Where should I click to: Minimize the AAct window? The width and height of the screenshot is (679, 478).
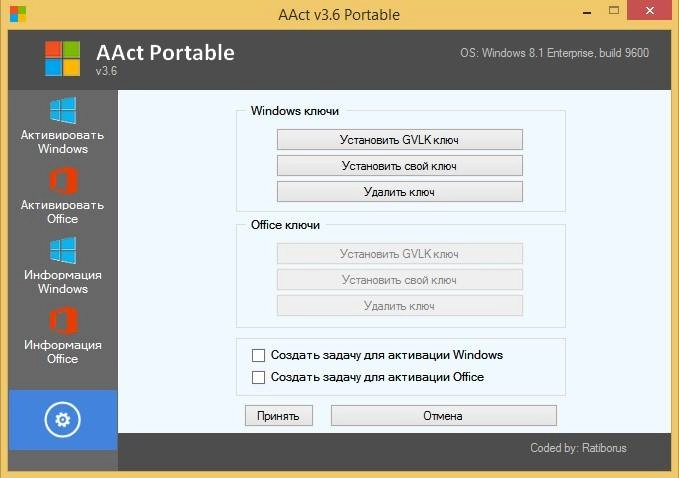coord(587,13)
